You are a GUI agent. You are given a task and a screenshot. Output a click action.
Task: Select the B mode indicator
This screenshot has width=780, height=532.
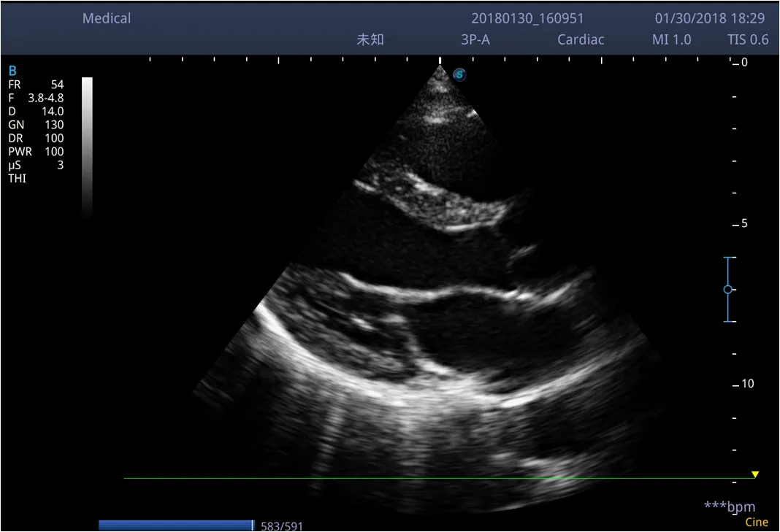[x=12, y=71]
